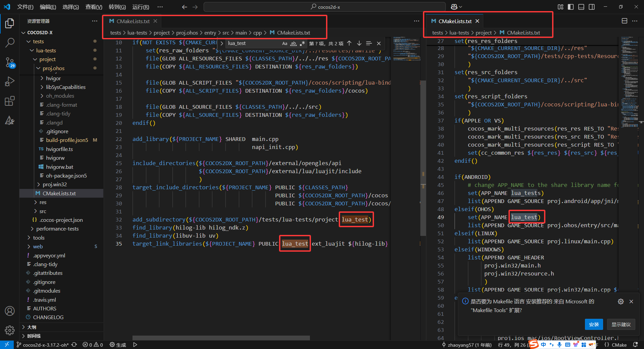Toggle Match Case in find widget

tap(284, 43)
